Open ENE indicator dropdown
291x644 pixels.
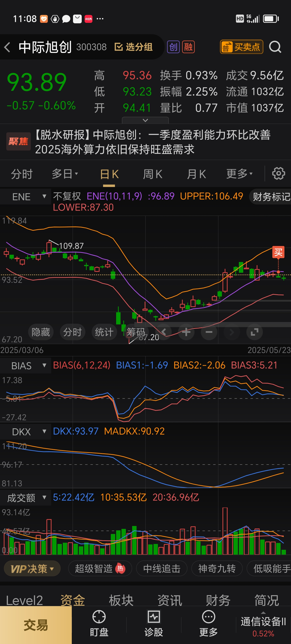25,197
